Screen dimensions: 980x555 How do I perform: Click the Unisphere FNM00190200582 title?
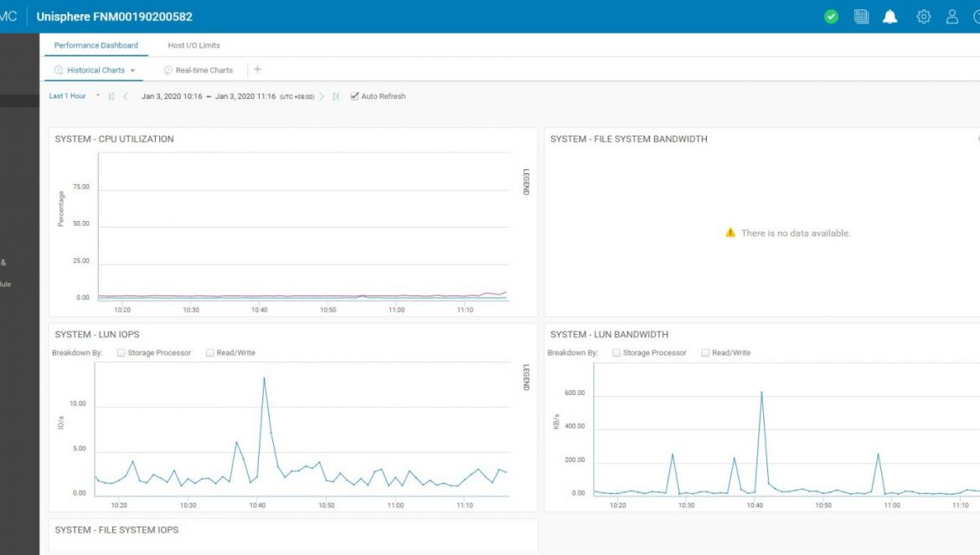[x=115, y=17]
